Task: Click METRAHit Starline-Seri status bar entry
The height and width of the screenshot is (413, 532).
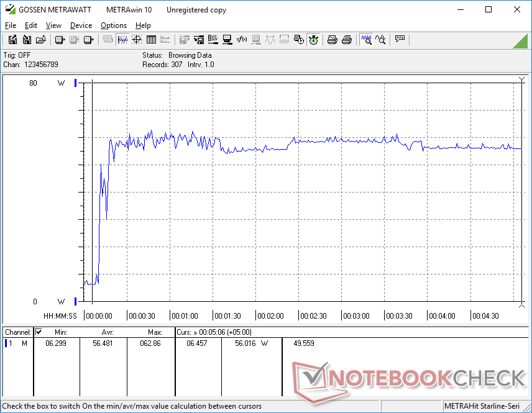Action: coord(482,406)
